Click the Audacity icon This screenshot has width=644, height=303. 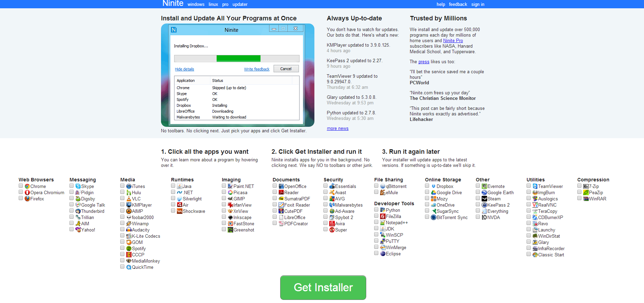click(129, 230)
